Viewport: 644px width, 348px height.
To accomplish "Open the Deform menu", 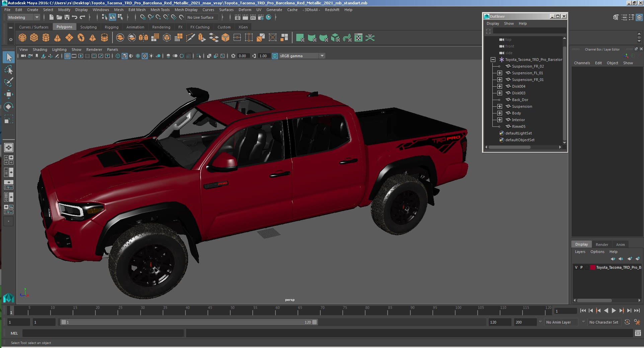I will pos(245,10).
